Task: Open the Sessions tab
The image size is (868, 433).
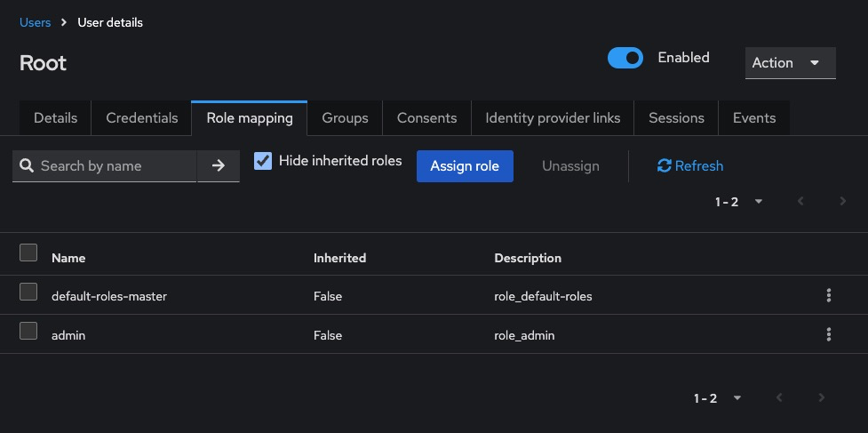Action: click(x=676, y=118)
